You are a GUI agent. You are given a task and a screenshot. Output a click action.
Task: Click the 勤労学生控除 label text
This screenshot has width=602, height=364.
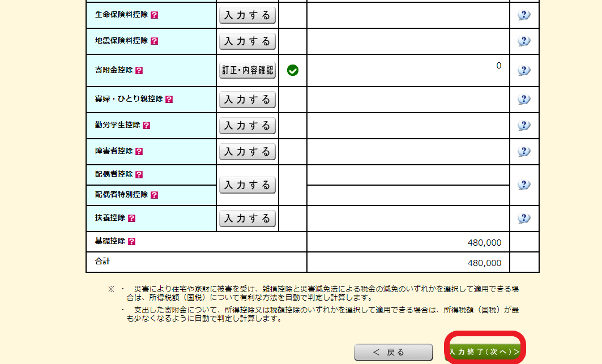click(x=117, y=125)
